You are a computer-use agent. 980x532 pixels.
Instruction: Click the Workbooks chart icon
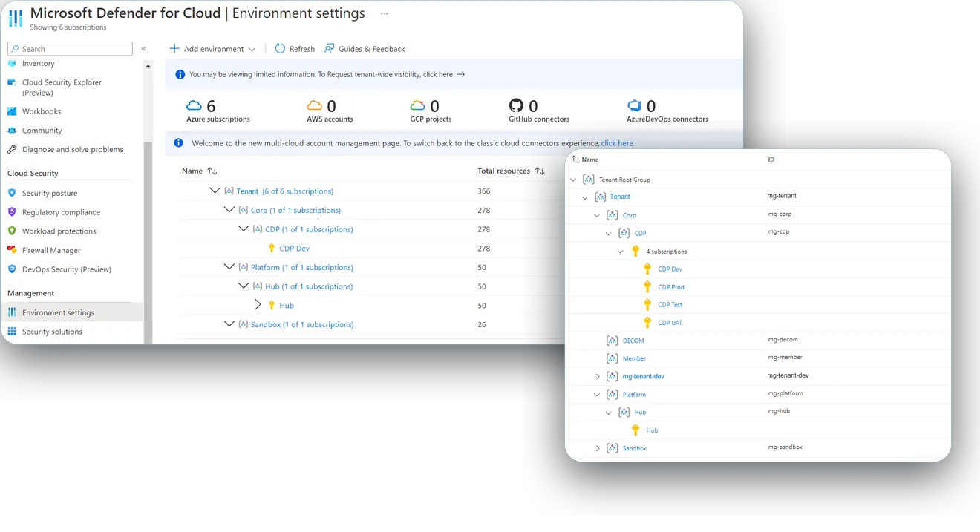click(12, 111)
